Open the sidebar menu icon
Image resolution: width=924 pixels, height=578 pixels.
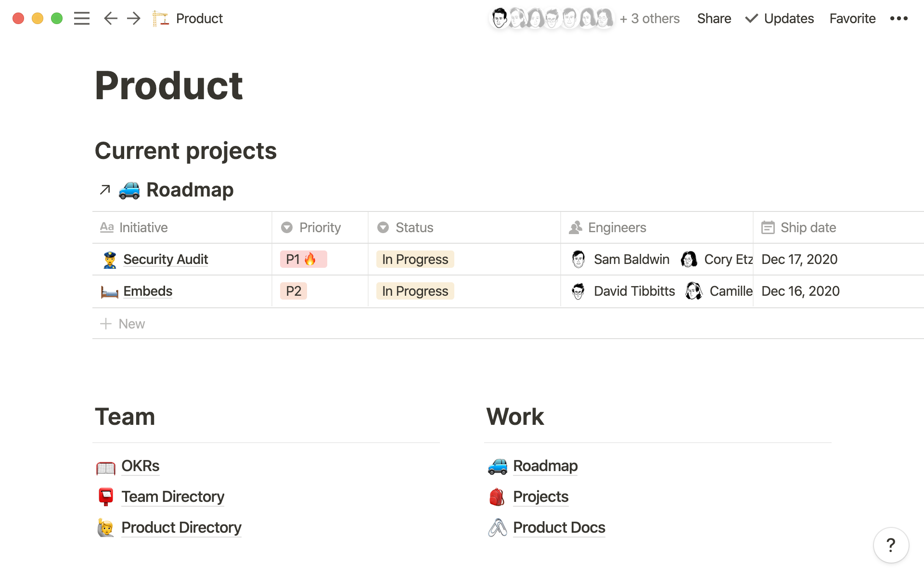pyautogui.click(x=82, y=18)
